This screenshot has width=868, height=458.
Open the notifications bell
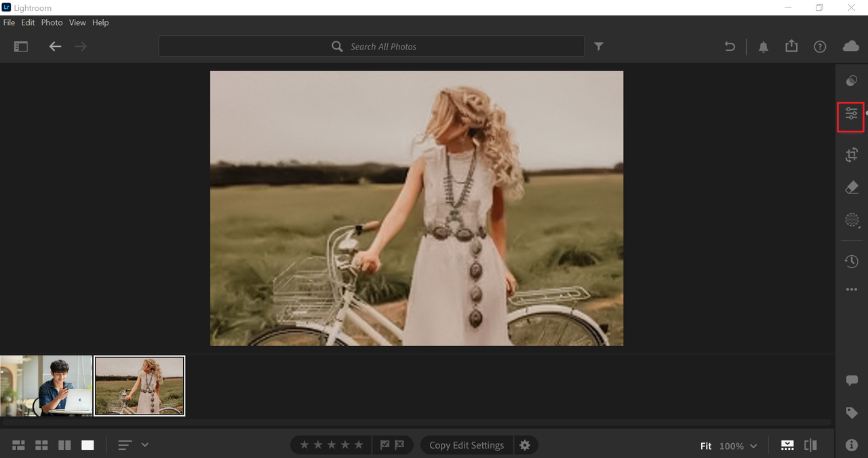pyautogui.click(x=764, y=47)
